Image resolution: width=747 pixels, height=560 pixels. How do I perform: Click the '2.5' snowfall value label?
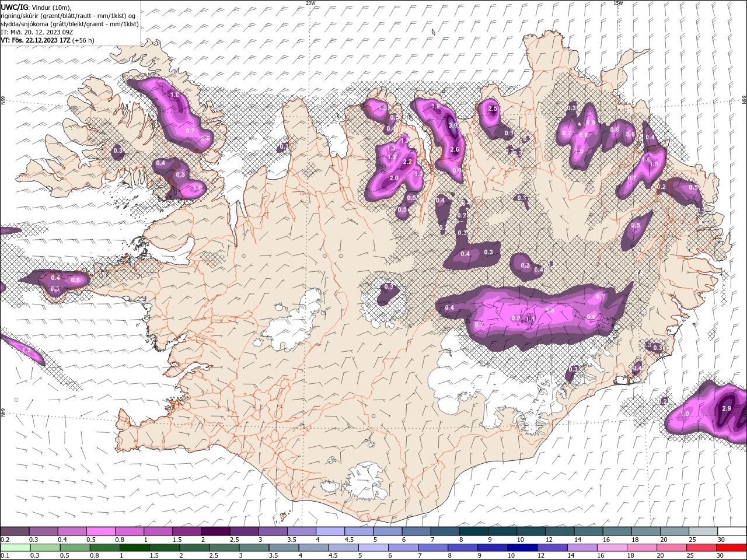pos(493,109)
